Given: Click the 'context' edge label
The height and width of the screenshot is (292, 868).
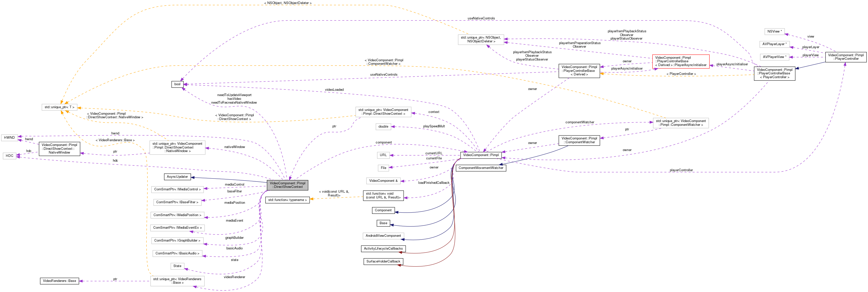Looking at the screenshot, I should 434,112.
